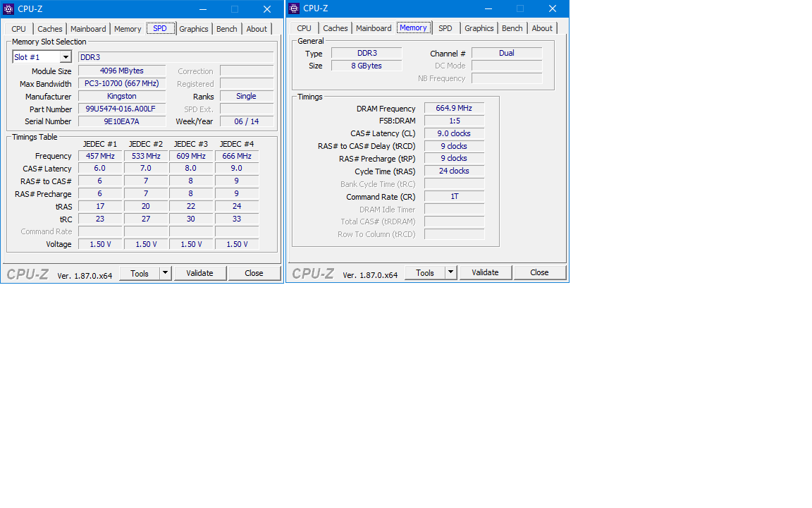Open Bench tab in right window
This screenshot has height=508, width=812.
[512, 28]
